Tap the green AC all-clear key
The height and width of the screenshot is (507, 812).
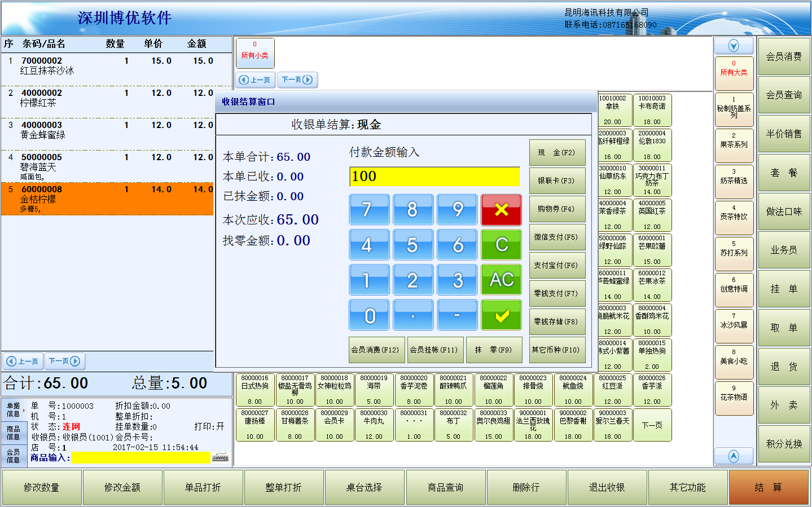pyautogui.click(x=501, y=280)
